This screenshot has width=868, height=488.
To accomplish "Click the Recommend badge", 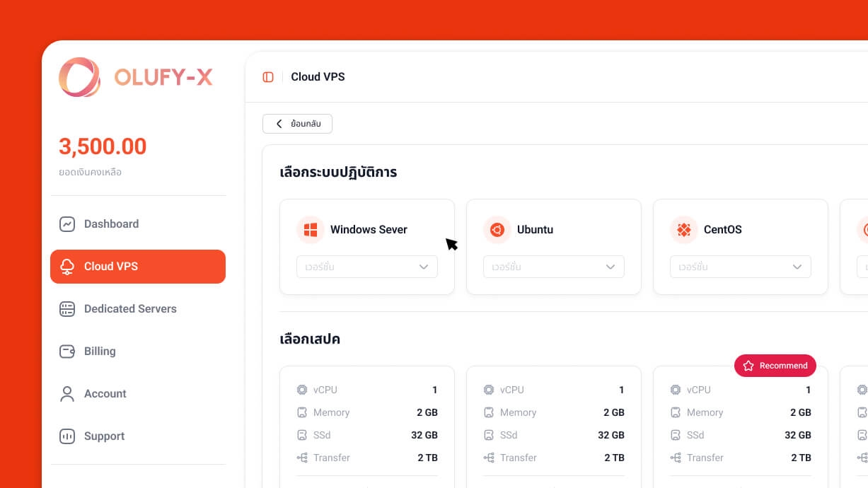I will pos(775,366).
